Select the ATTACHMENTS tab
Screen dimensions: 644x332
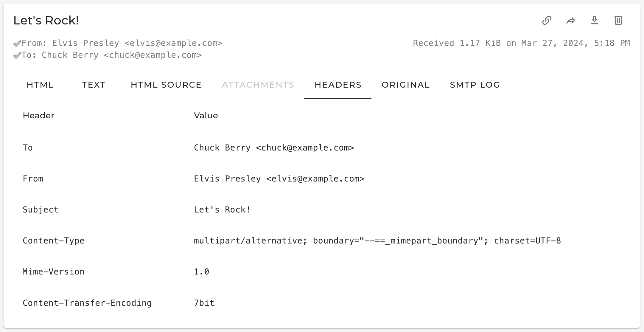258,85
